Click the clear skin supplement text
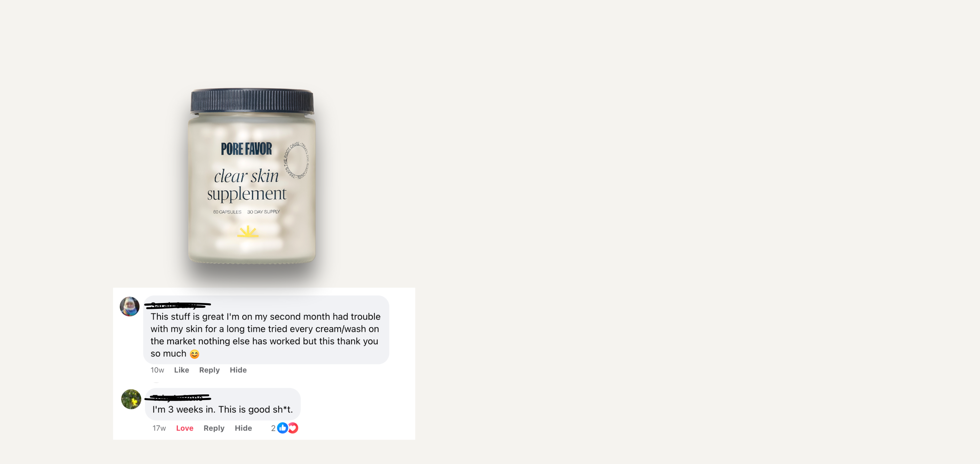980x464 pixels. 246,184
